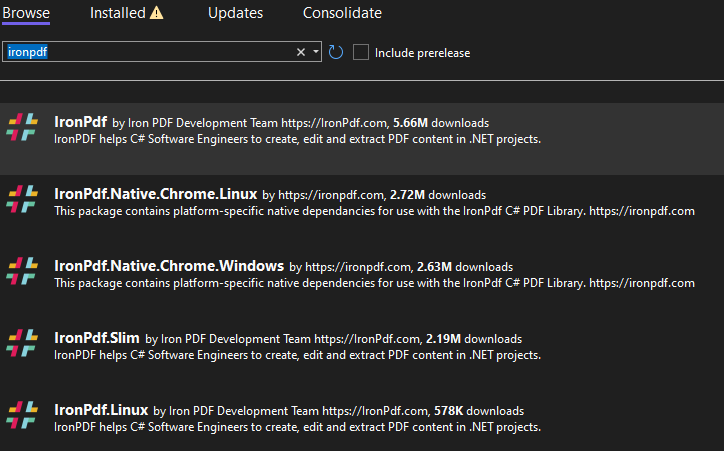Click the IronPdf.Native.Chrome.Linux package logo
Viewport: 724px width, 451px height.
[22, 199]
